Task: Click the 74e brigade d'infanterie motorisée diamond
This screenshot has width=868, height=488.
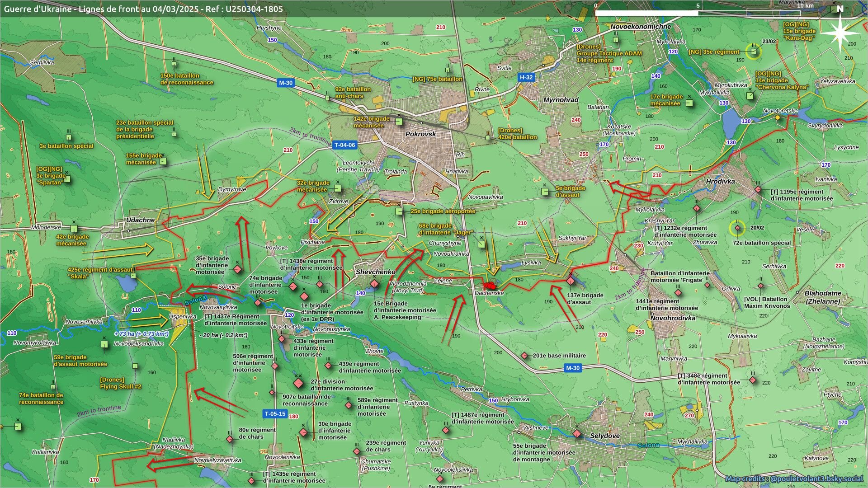Action: pos(293,286)
